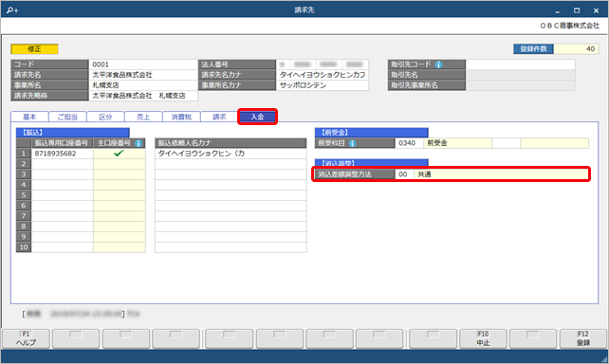Open the 消費税 tab
609x364 pixels.
coord(181,117)
